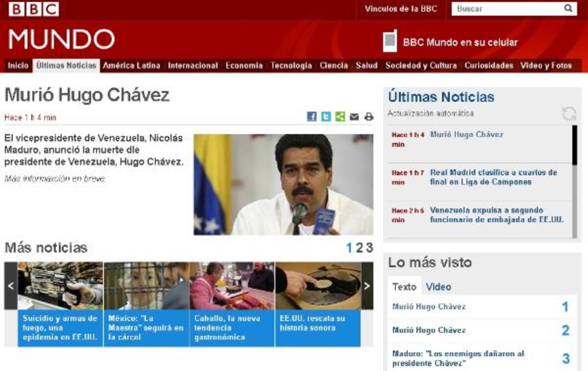Open México La Maestra thumbnail
The width and height of the screenshot is (588, 371).
pos(147,286)
